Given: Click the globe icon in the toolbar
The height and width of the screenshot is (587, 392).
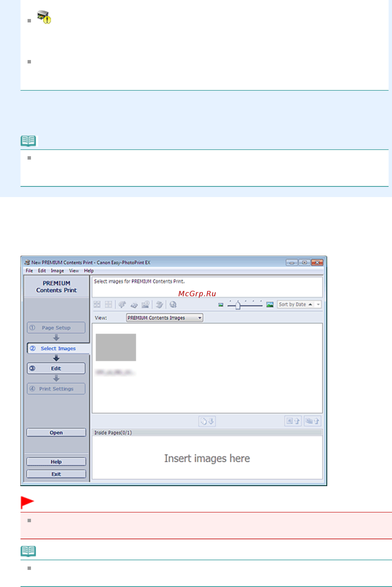Looking at the screenshot, I should click(x=173, y=304).
